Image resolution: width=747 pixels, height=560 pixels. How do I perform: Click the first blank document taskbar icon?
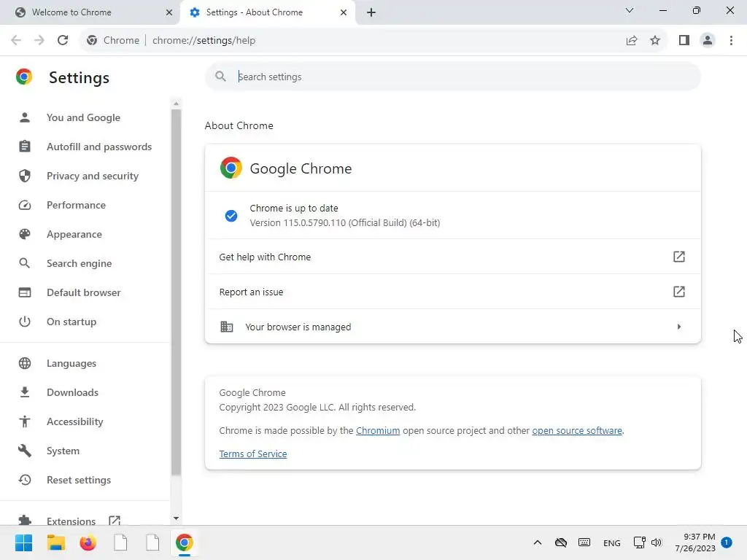tap(120, 542)
